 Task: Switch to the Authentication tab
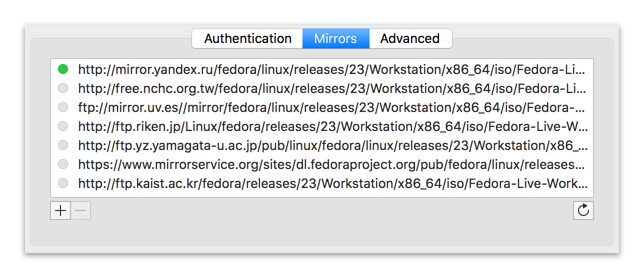pyautogui.click(x=247, y=38)
